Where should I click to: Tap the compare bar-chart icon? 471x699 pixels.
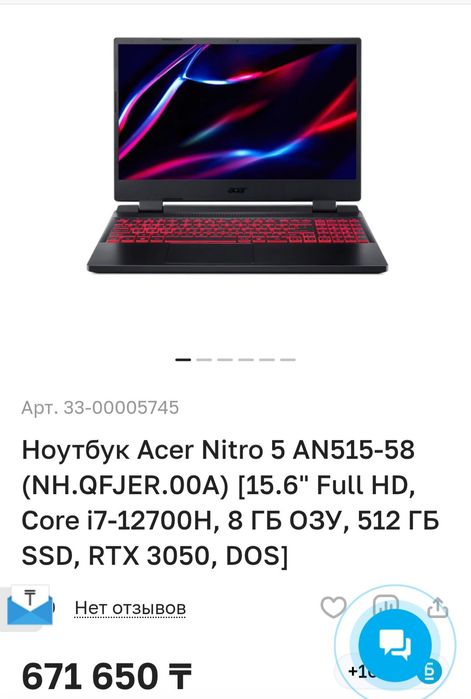386,603
